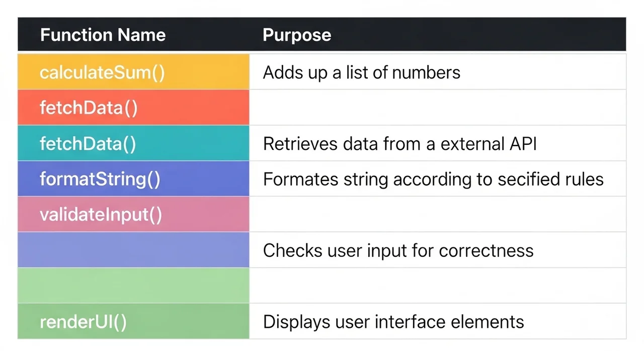The image size is (644, 351).
Task: Click the blue formatString() cell
Action: tap(133, 179)
